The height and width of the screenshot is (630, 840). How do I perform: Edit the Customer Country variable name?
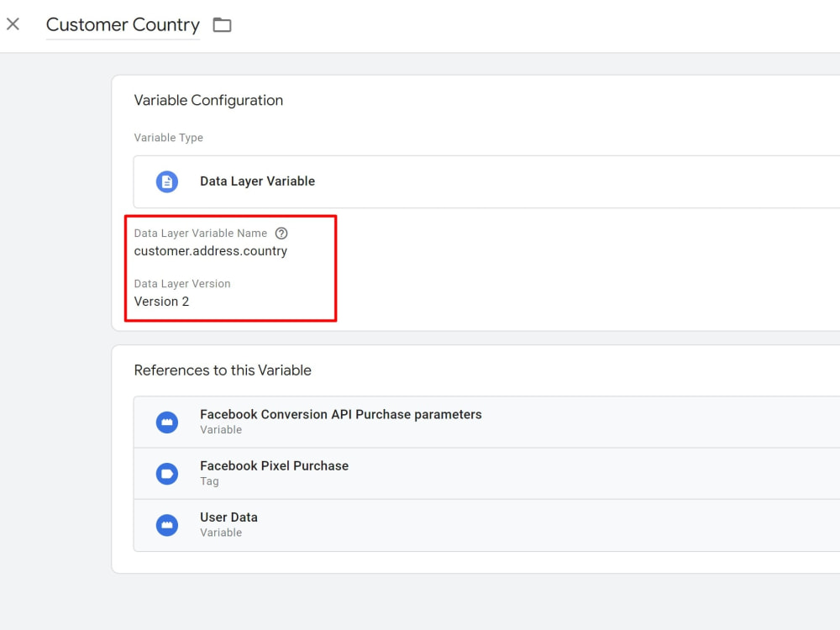123,24
